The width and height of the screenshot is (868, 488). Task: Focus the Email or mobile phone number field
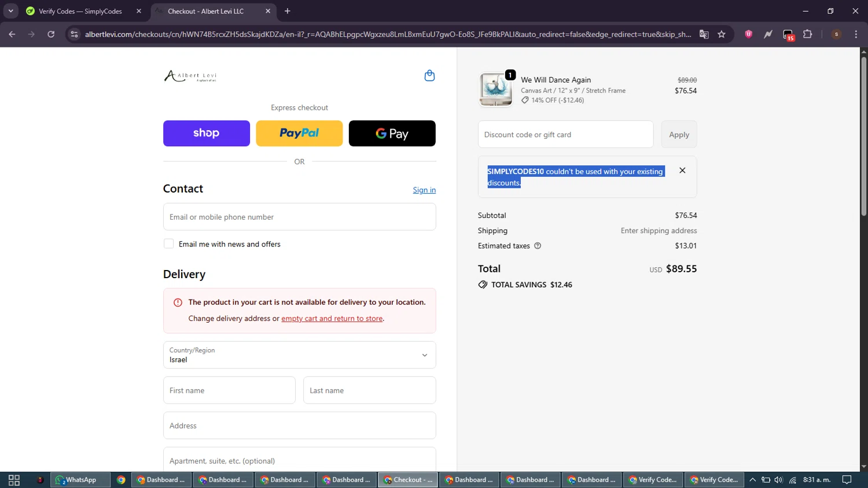(x=299, y=217)
